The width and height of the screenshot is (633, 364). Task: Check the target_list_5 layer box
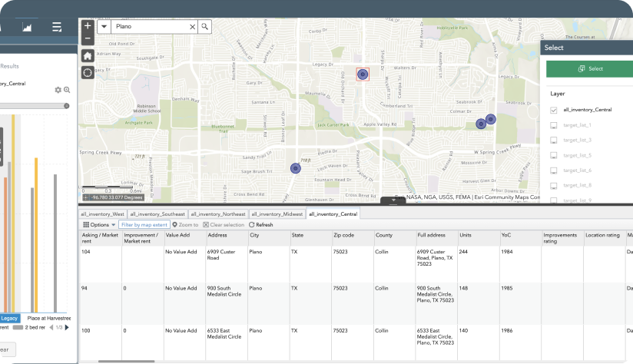point(553,155)
